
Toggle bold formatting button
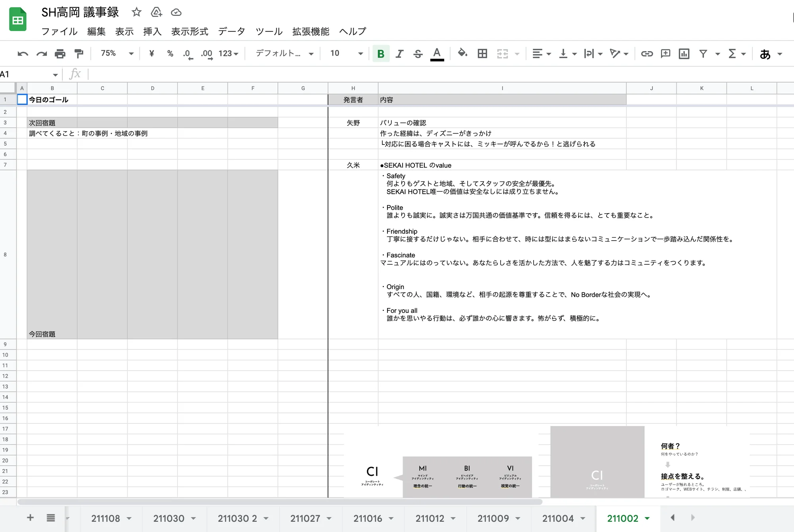pyautogui.click(x=381, y=54)
